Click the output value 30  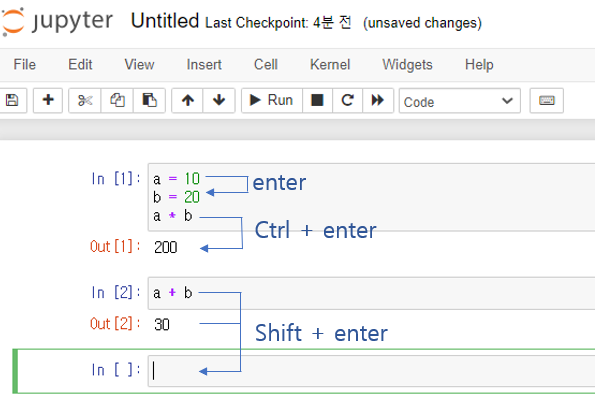(x=162, y=325)
